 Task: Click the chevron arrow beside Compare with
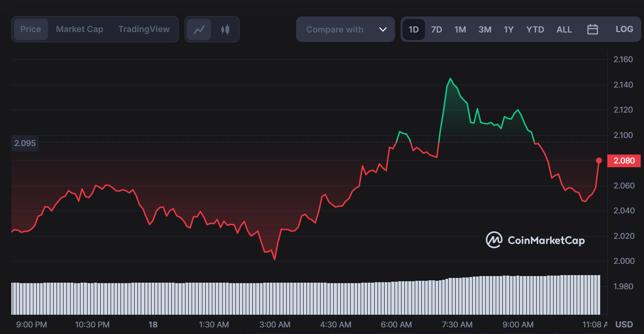click(383, 30)
